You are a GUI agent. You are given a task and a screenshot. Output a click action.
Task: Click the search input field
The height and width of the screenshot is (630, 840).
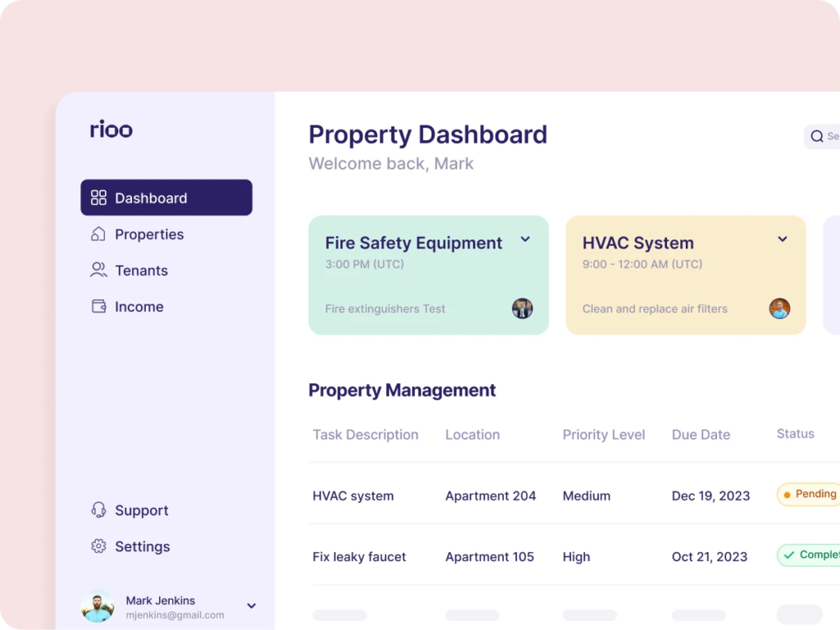click(823, 137)
